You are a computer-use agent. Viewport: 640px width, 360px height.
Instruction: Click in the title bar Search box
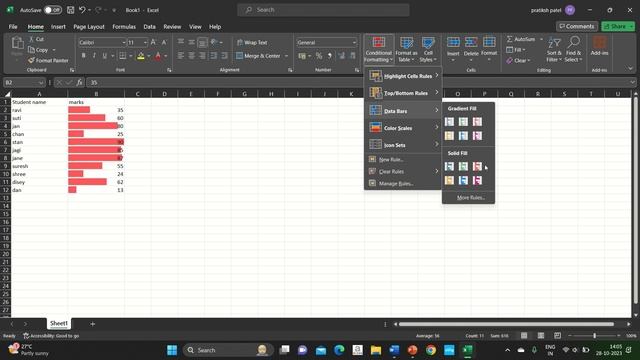pyautogui.click(x=323, y=10)
